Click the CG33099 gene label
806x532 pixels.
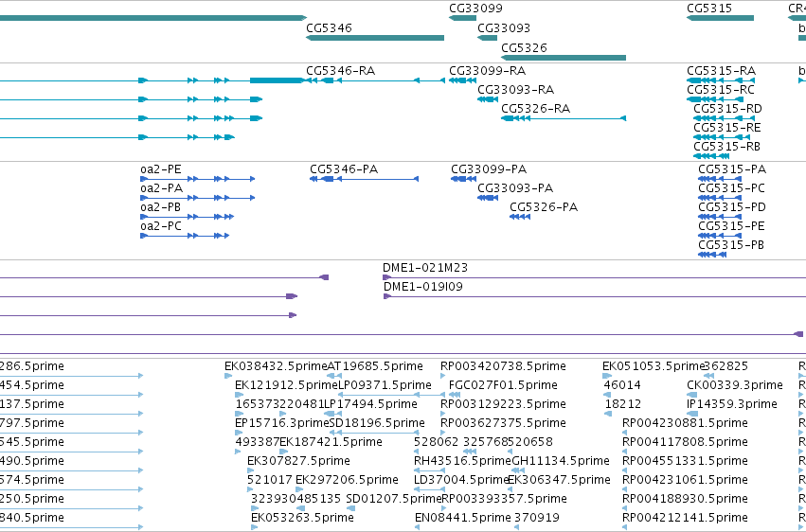pyautogui.click(x=475, y=9)
